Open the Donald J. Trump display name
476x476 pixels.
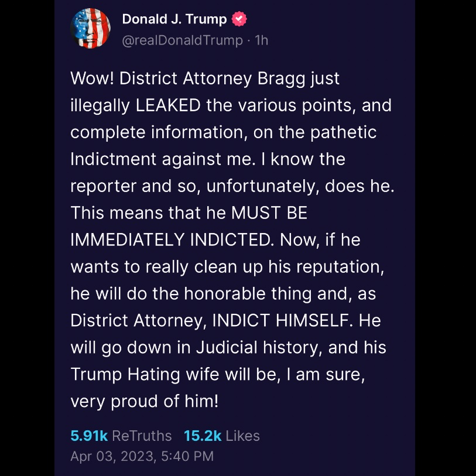174,19
